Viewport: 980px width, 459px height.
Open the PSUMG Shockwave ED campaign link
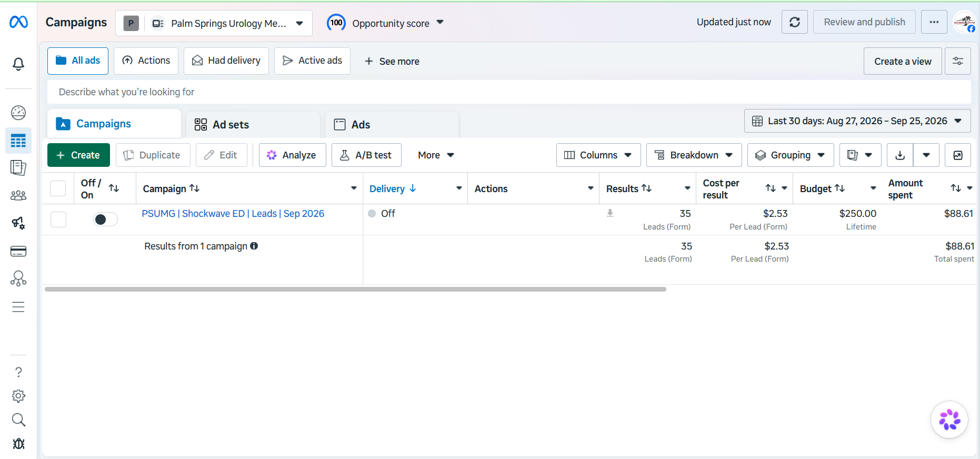pos(233,214)
